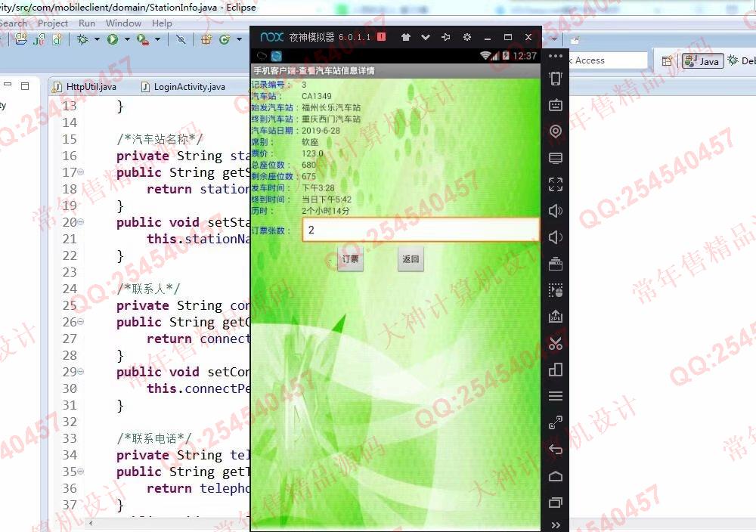Collapse the method fold at line 20
This screenshot has width=756, height=532.
(x=81, y=222)
